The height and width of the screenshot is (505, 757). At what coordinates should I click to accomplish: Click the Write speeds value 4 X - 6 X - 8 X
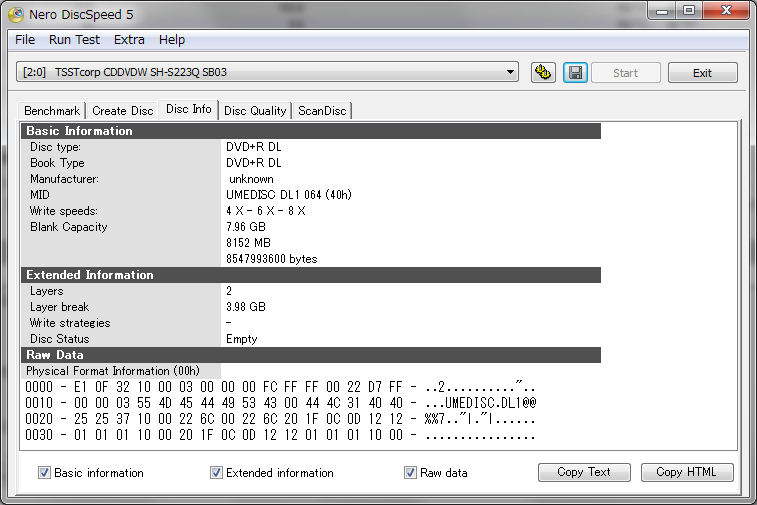(x=266, y=210)
